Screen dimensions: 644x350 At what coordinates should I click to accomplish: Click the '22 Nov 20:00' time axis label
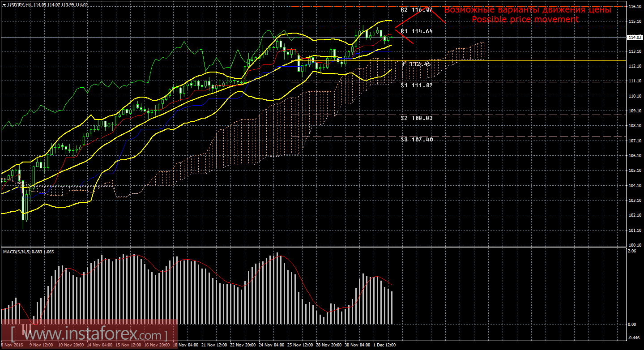click(x=243, y=345)
